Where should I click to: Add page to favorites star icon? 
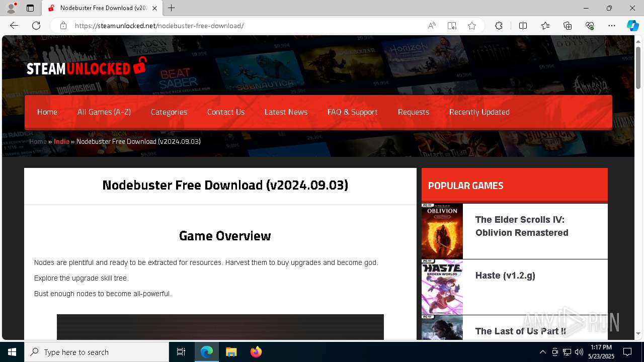pyautogui.click(x=472, y=26)
